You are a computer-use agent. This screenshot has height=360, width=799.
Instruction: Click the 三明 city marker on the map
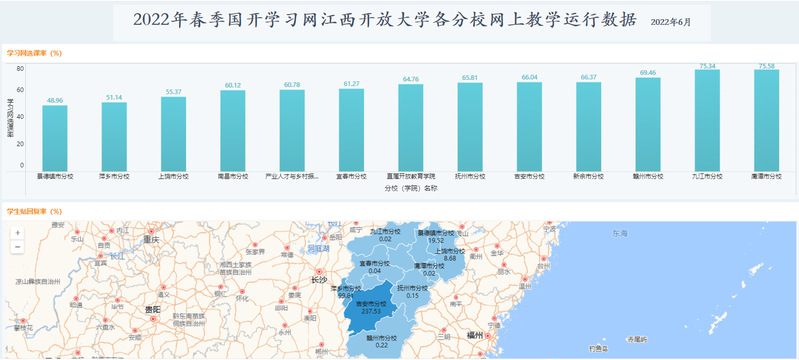coord(443,329)
